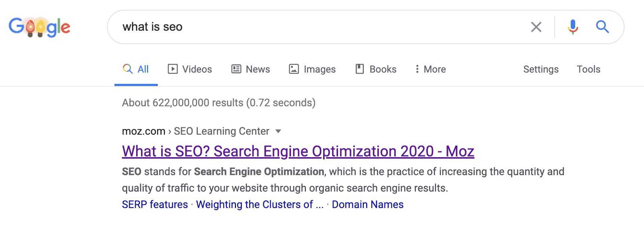Click the multicolor magnifier icon beside All
The height and width of the screenshot is (226, 644).
pos(128,69)
